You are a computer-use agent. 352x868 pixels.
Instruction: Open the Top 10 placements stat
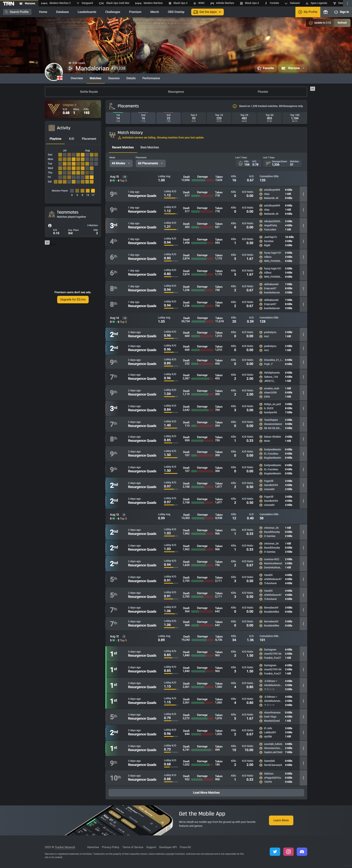[219, 118]
